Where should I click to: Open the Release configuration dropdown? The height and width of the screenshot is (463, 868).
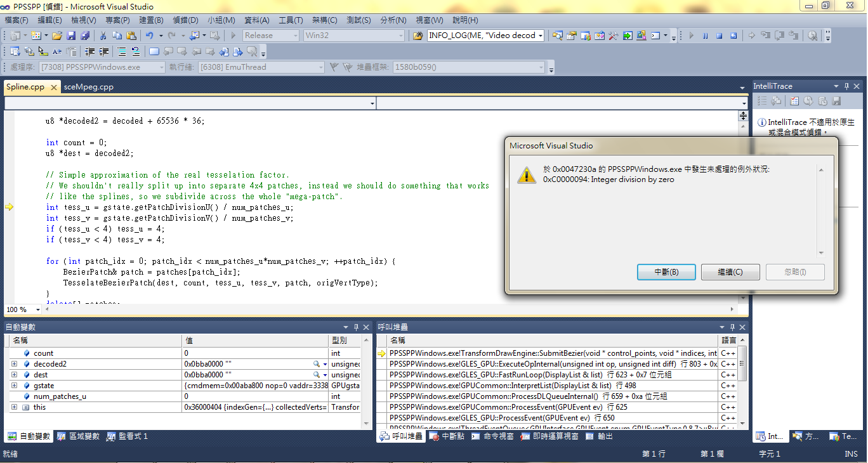pyautogui.click(x=271, y=36)
